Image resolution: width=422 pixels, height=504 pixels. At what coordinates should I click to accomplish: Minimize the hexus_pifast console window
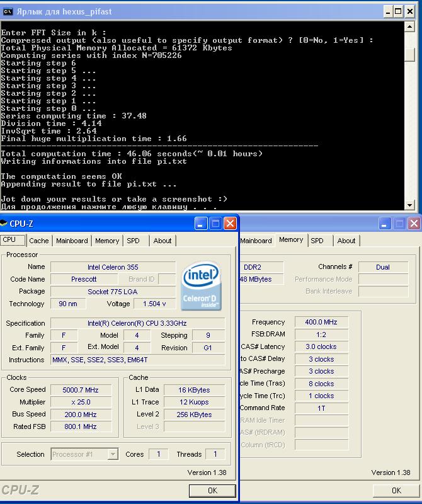click(388, 12)
